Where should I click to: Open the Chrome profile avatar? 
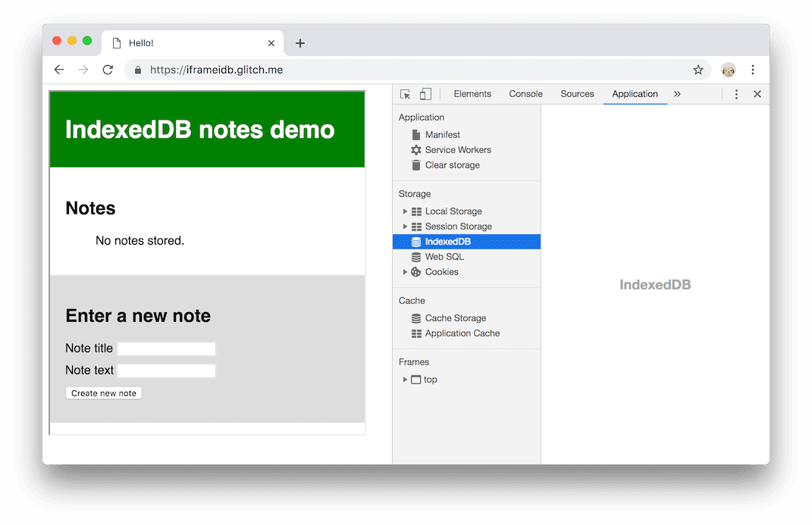(728, 70)
